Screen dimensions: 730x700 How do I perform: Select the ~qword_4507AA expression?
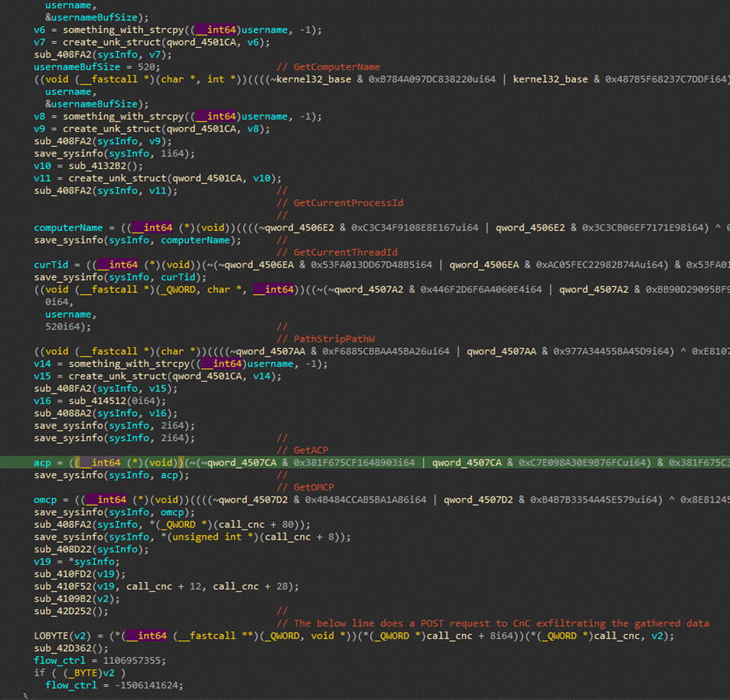[267, 352]
